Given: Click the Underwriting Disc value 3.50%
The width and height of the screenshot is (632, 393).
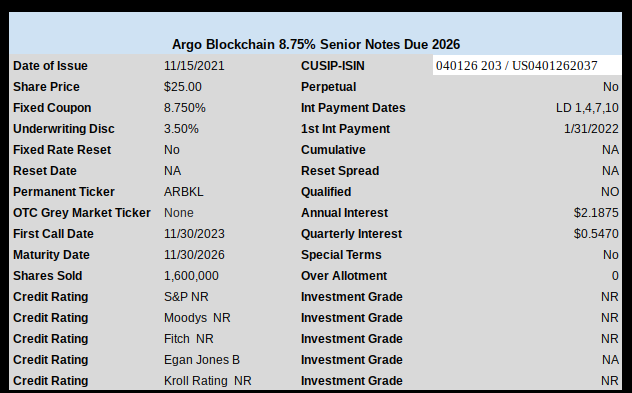Looking at the screenshot, I should pyautogui.click(x=181, y=129).
